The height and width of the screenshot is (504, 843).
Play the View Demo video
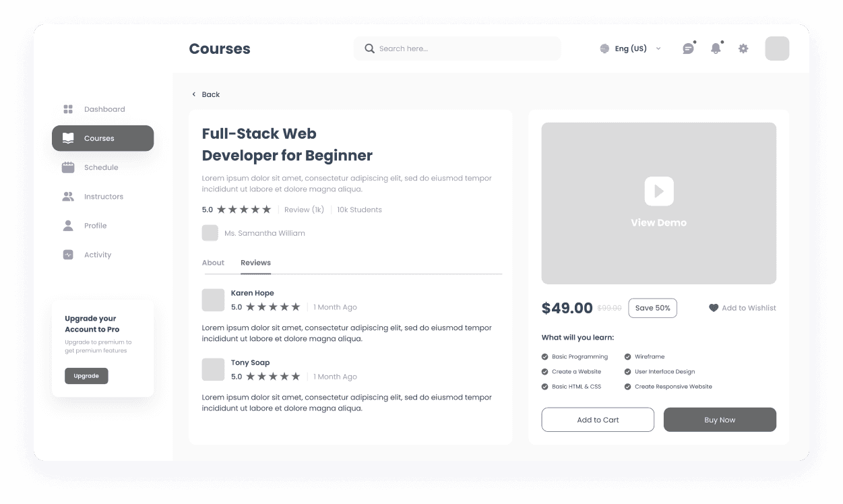(658, 191)
